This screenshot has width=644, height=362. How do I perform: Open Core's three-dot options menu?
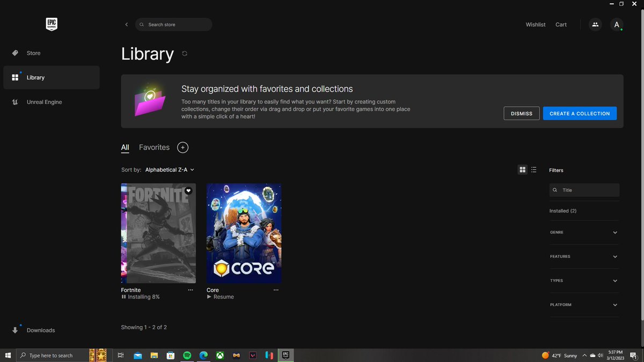pyautogui.click(x=276, y=290)
